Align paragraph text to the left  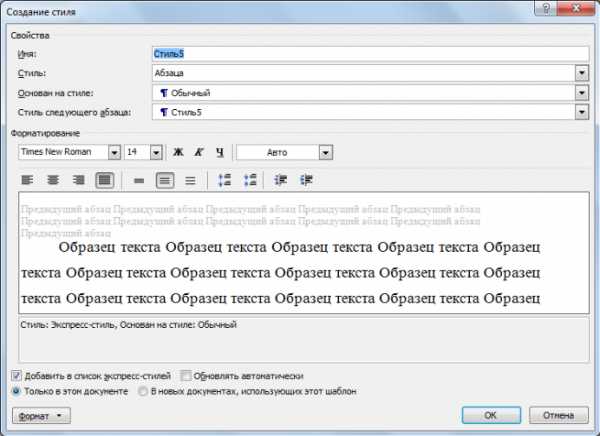[x=28, y=180]
